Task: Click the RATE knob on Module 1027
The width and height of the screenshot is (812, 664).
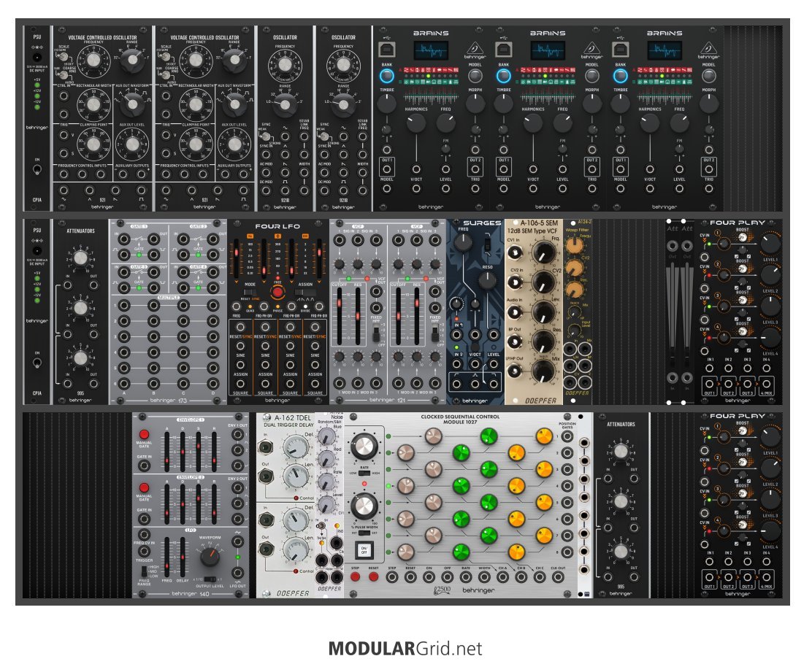Action: click(364, 446)
